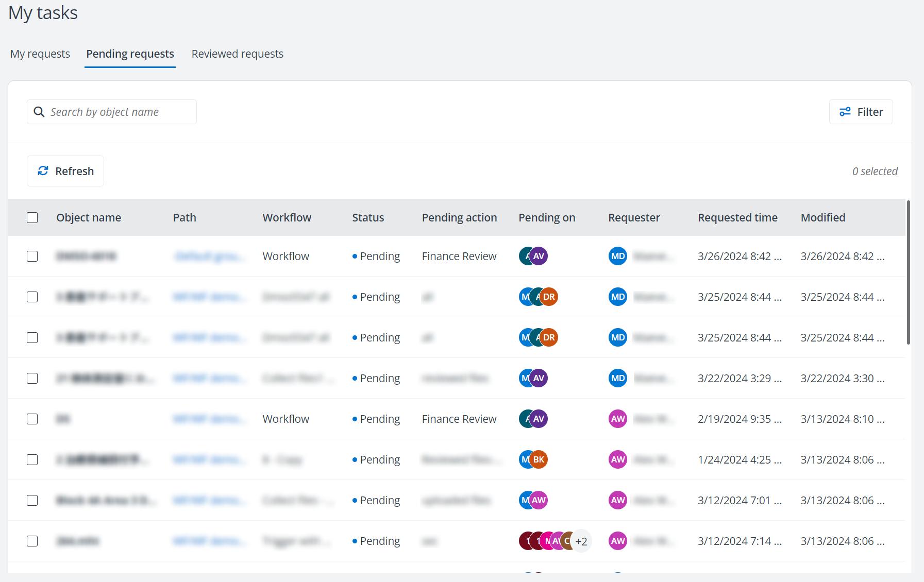924x582 pixels.
Task: Click the AW requester avatar in the bottom row
Action: point(617,541)
